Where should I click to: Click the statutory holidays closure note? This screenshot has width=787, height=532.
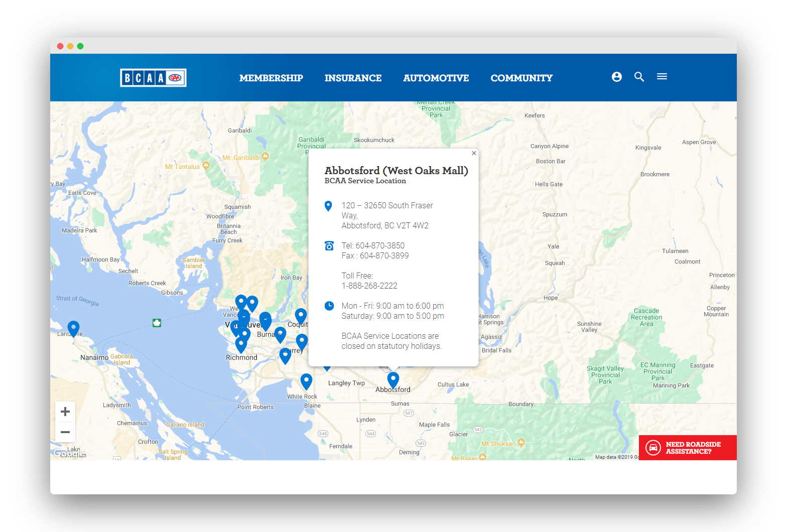pyautogui.click(x=391, y=341)
